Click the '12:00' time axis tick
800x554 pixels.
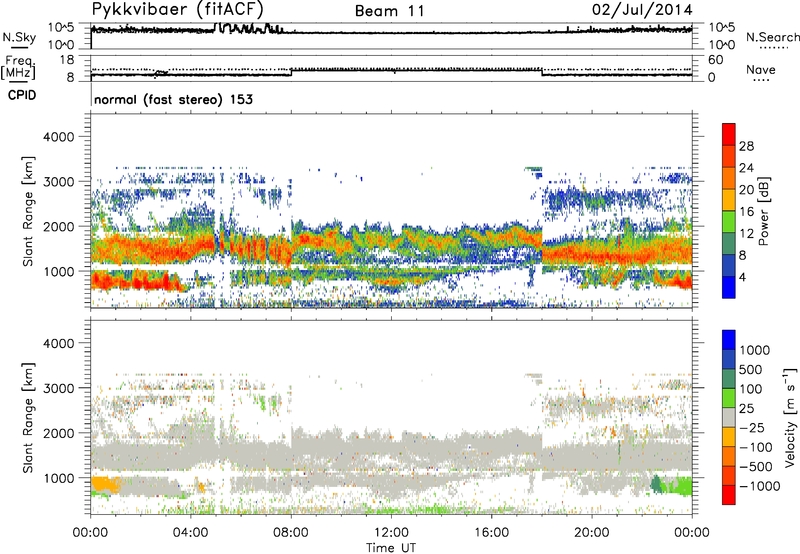pos(391,533)
